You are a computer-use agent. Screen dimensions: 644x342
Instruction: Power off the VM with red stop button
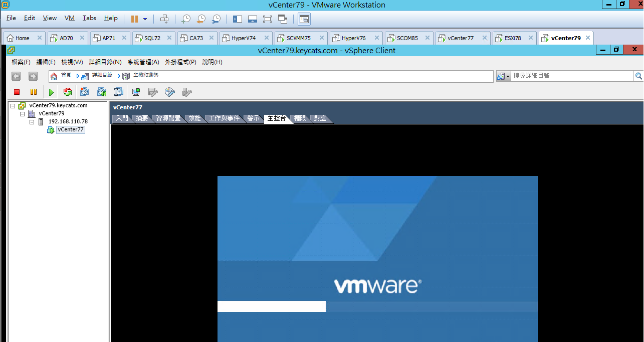[17, 92]
